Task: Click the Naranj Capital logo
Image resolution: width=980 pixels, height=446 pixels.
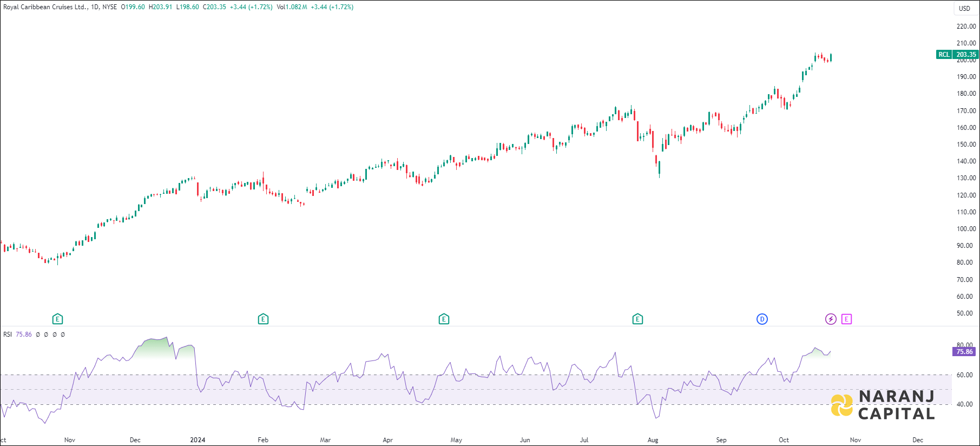Action: point(883,405)
